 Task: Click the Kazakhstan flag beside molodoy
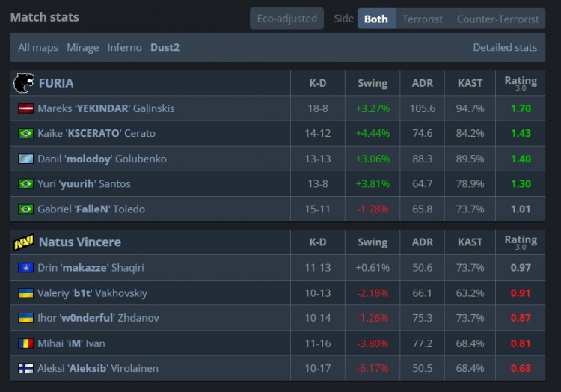point(26,159)
